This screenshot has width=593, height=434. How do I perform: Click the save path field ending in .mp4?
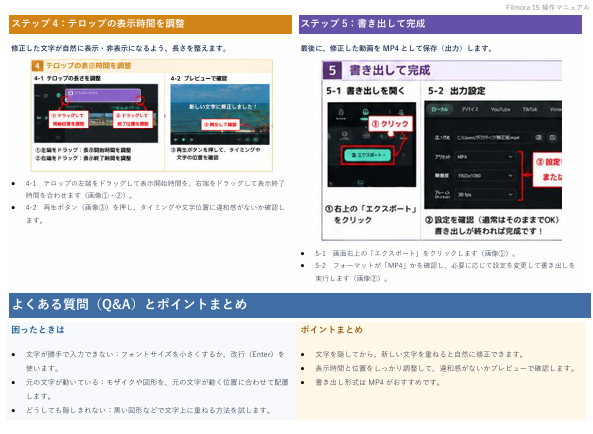[x=492, y=138]
